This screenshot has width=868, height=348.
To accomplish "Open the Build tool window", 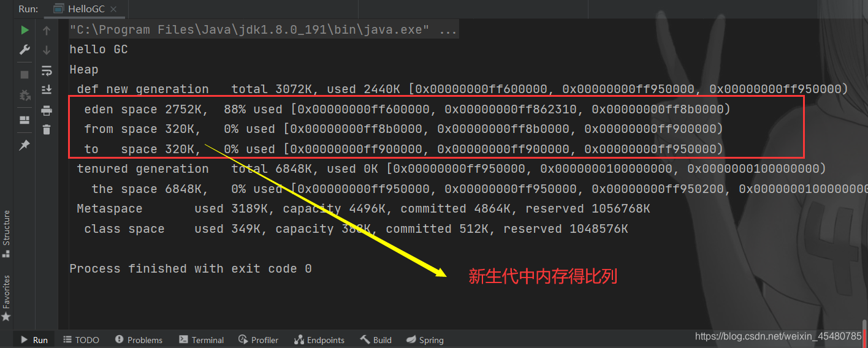I will [376, 339].
